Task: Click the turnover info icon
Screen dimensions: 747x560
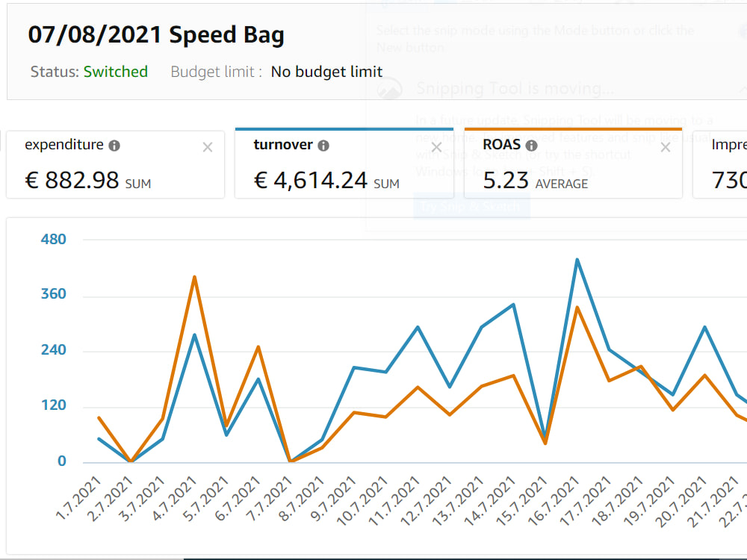Action: (323, 146)
